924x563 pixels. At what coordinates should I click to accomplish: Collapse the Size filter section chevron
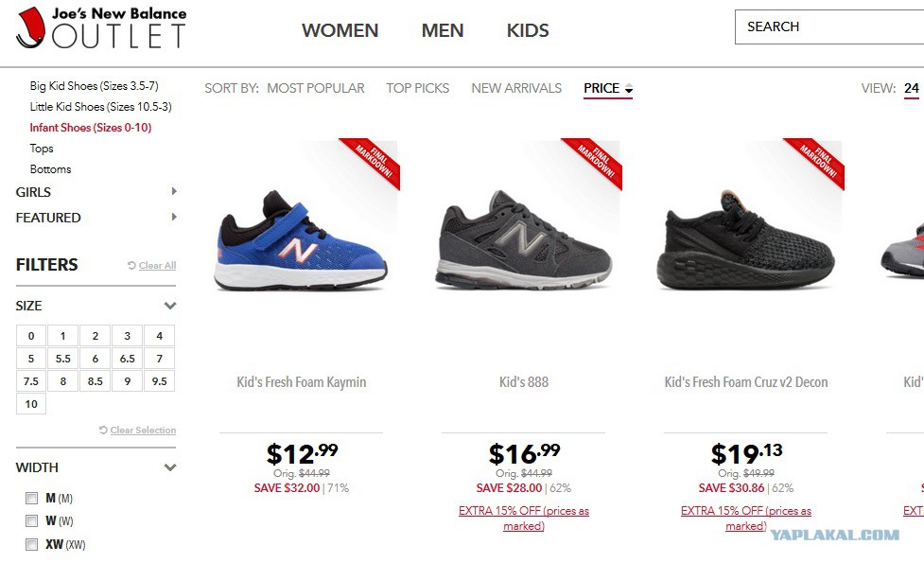(170, 306)
